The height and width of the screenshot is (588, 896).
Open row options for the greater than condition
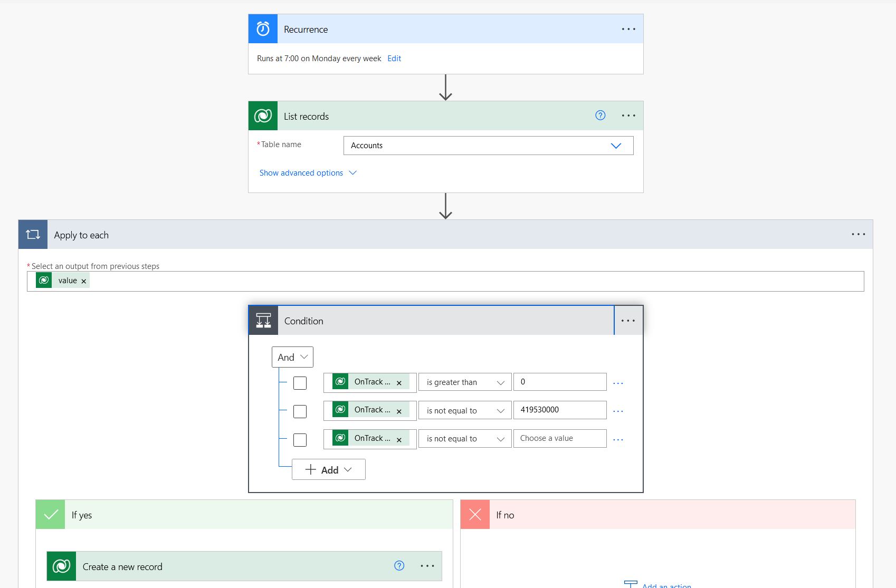tap(618, 383)
